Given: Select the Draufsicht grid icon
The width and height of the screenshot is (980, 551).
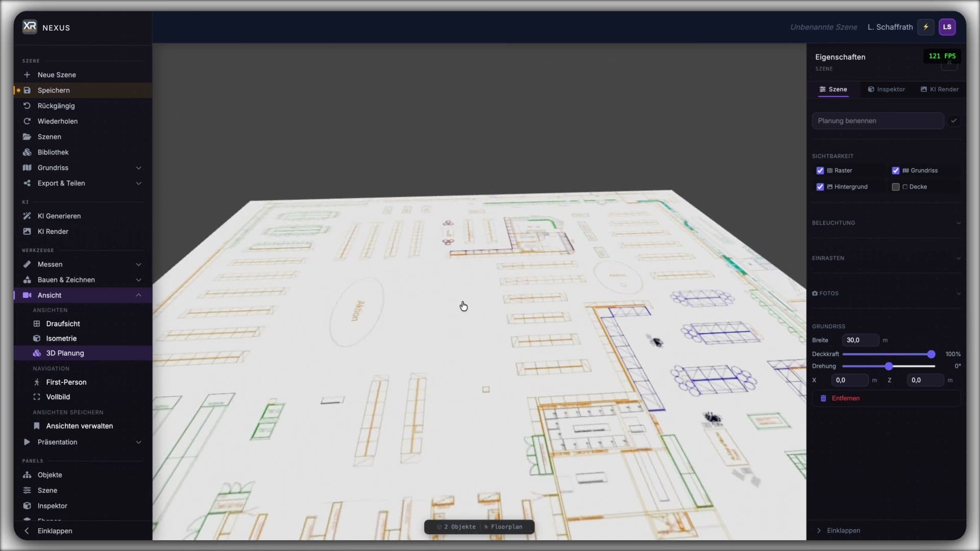Looking at the screenshot, I should coord(37,323).
